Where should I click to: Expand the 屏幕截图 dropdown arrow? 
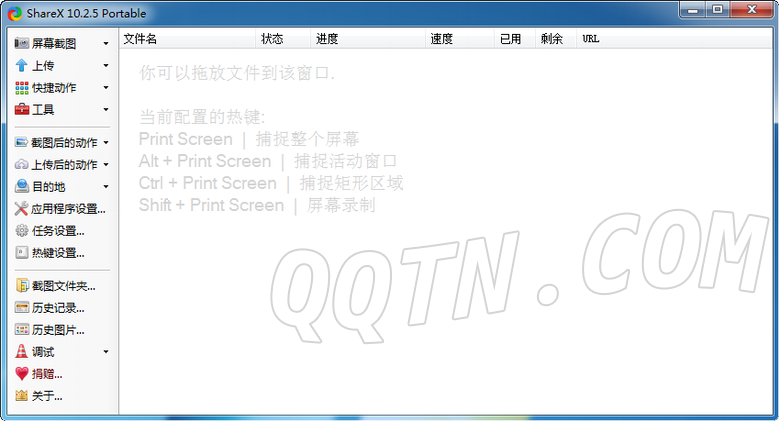pos(106,44)
